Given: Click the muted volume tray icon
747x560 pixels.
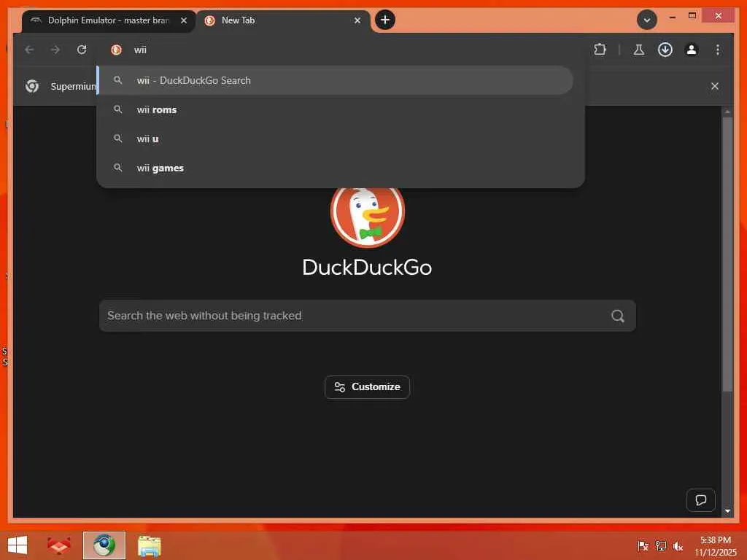Looking at the screenshot, I should 678,545.
